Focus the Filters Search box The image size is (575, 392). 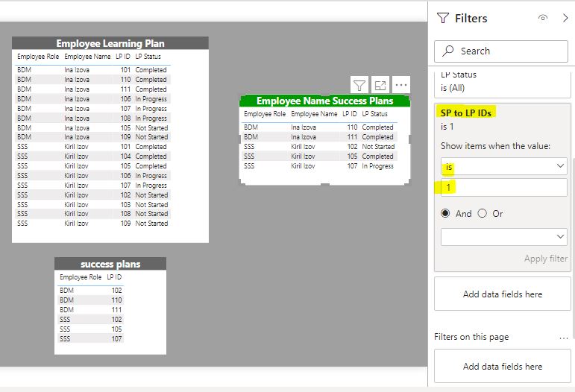click(x=501, y=51)
